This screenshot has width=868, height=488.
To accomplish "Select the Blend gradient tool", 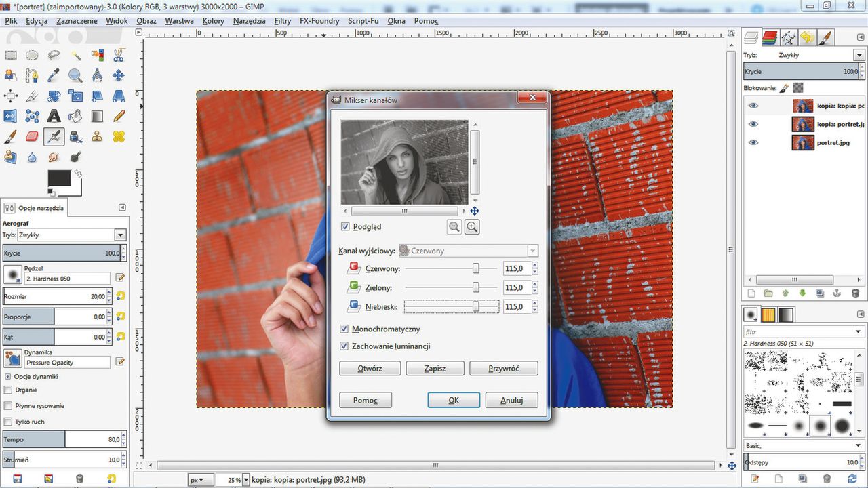I will (x=97, y=117).
